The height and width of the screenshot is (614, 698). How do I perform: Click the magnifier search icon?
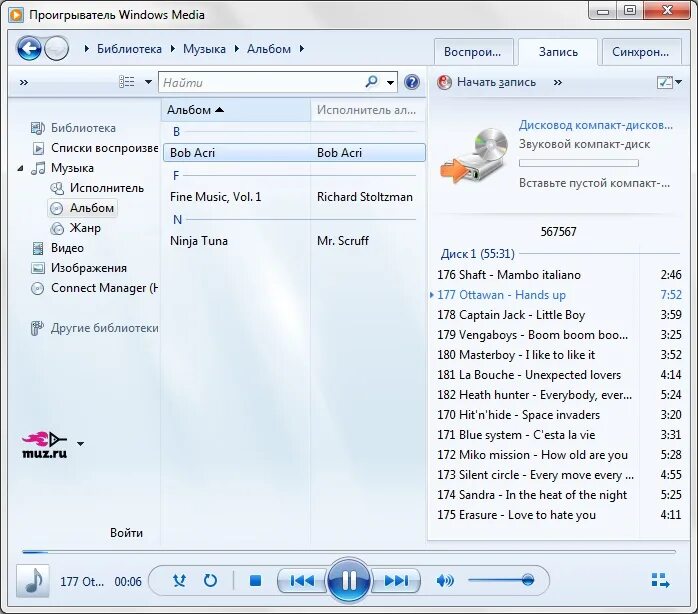point(371,82)
